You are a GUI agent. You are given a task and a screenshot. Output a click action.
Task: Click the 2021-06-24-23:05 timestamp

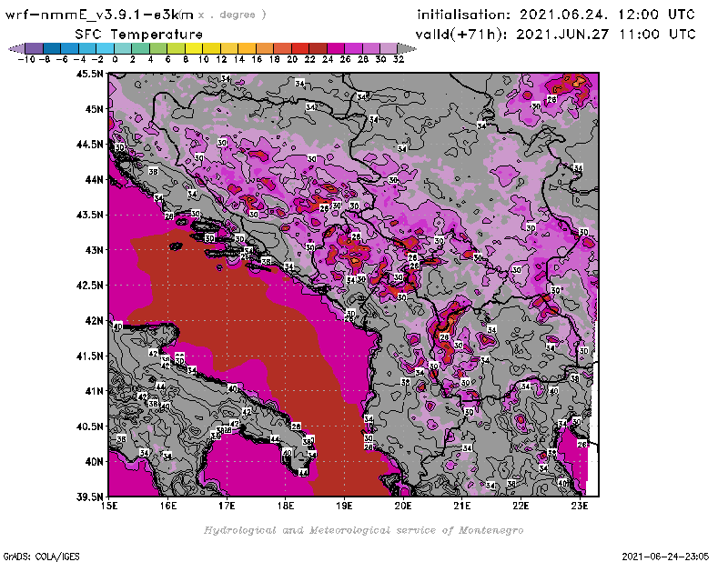tap(665, 557)
